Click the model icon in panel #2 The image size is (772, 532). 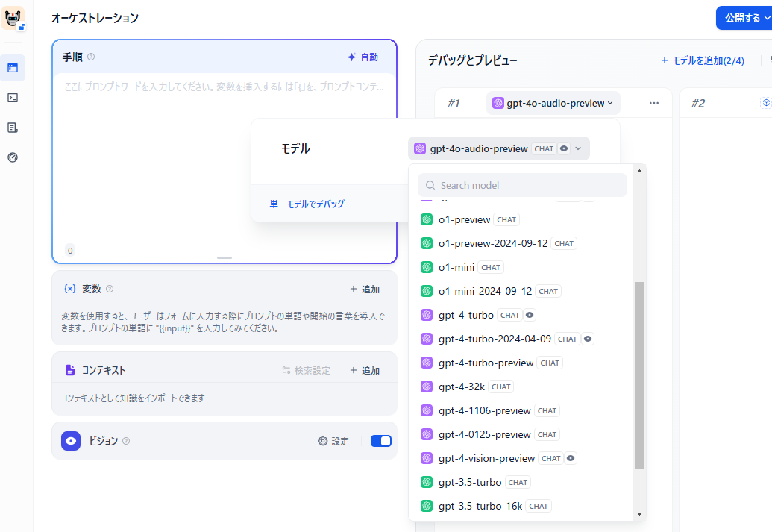pyautogui.click(x=765, y=103)
